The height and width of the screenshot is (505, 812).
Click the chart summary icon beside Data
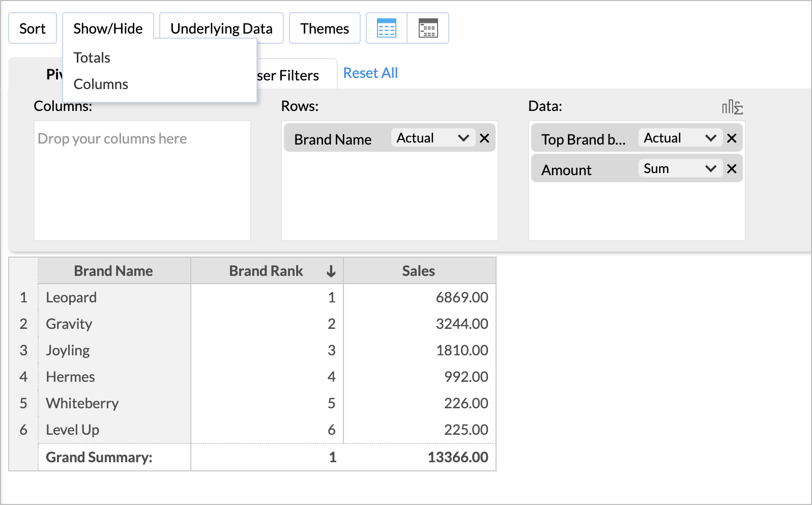coord(732,107)
